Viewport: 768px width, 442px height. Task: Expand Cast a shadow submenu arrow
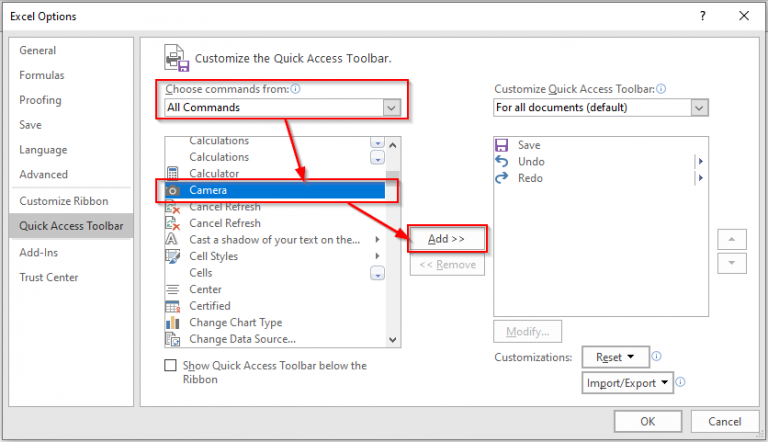377,240
